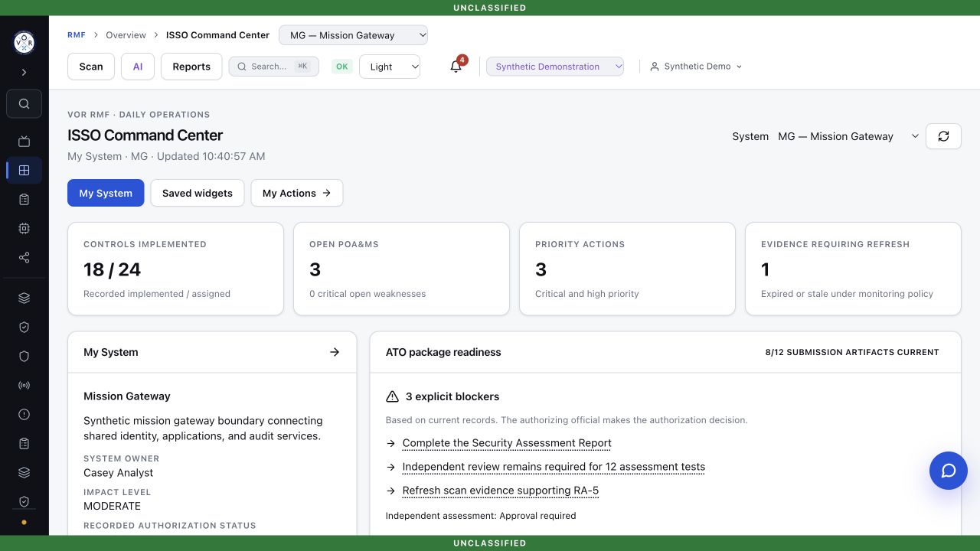
Task: Click the user avatar icon beside Synthetic Demo
Action: click(655, 67)
